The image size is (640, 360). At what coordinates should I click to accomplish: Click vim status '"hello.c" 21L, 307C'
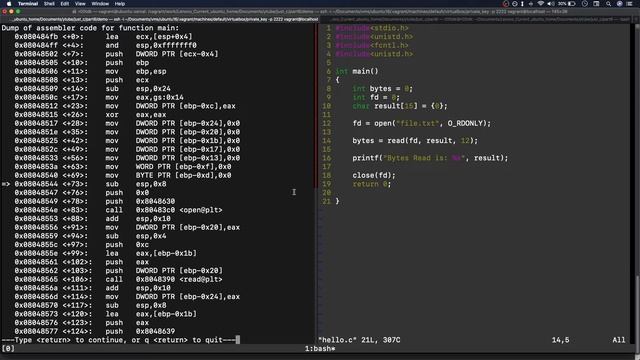coord(359,340)
